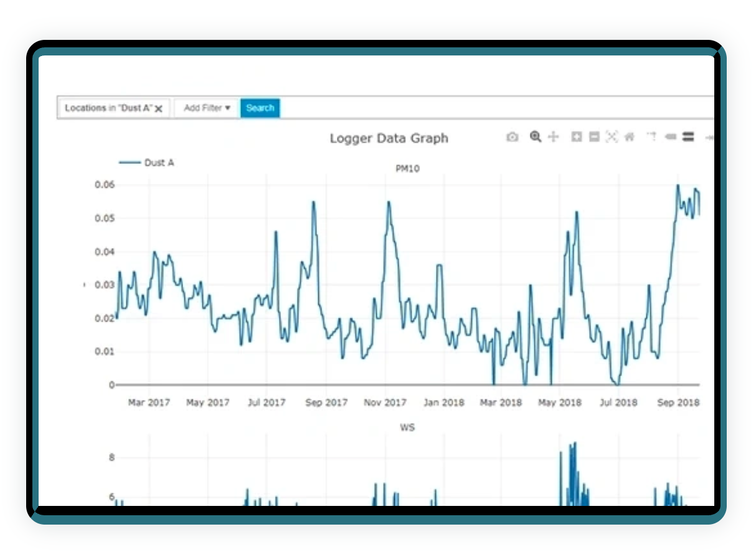Click the 0.05 y-axis value

[x=105, y=218]
